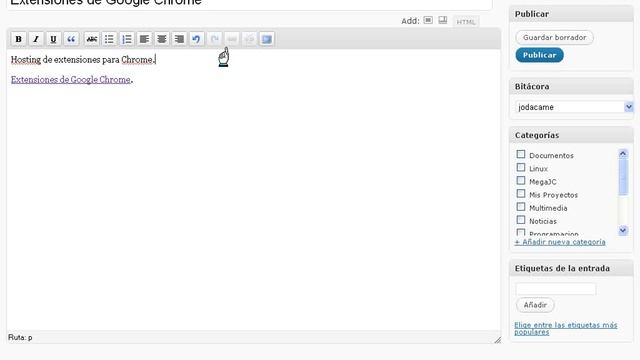The height and width of the screenshot is (360, 640).
Task: Check the Linux category
Action: pos(521,167)
